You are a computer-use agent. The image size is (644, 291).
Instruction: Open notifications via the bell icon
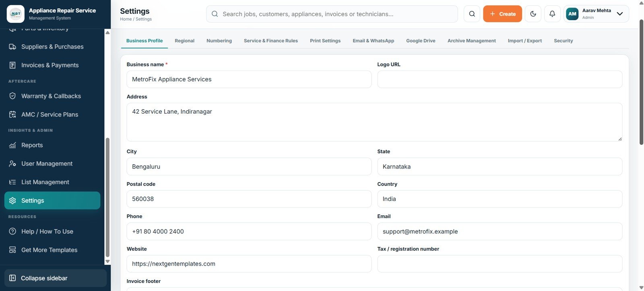pyautogui.click(x=552, y=14)
